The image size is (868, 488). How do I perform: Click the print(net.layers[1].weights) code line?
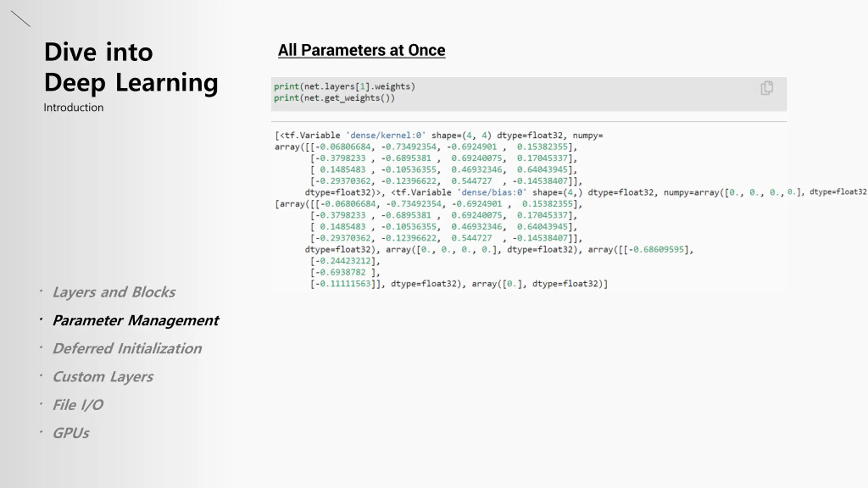click(x=344, y=87)
